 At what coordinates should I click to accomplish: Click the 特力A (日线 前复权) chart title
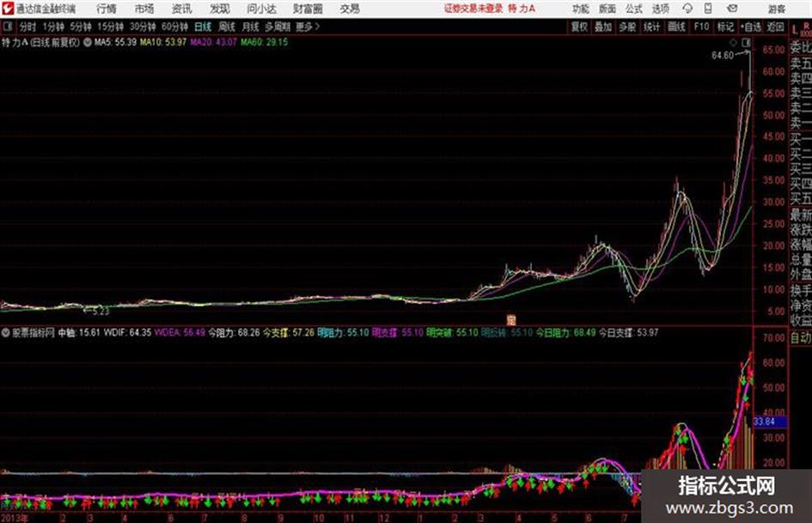coord(40,42)
